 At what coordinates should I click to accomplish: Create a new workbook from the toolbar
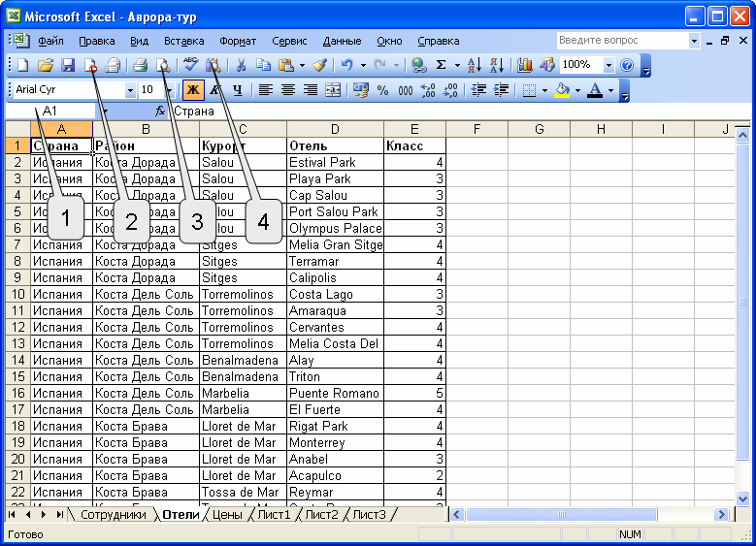(x=22, y=65)
